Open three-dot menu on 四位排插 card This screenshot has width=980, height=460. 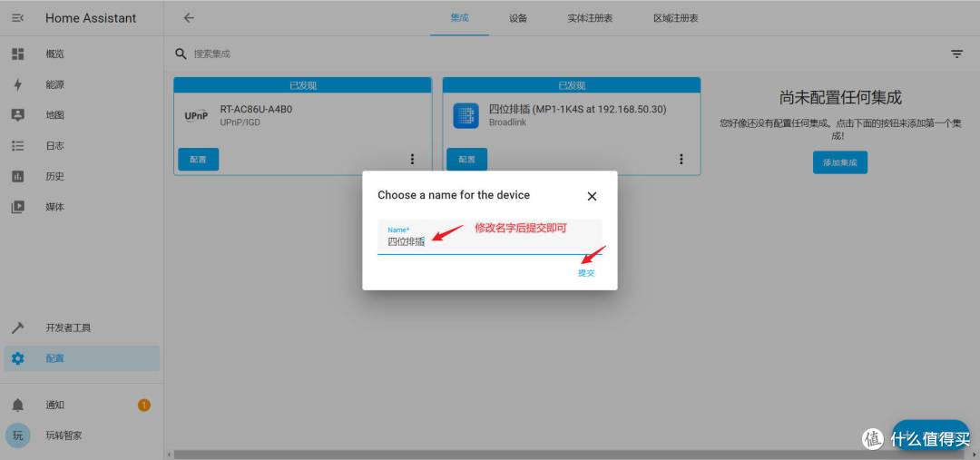click(x=681, y=160)
